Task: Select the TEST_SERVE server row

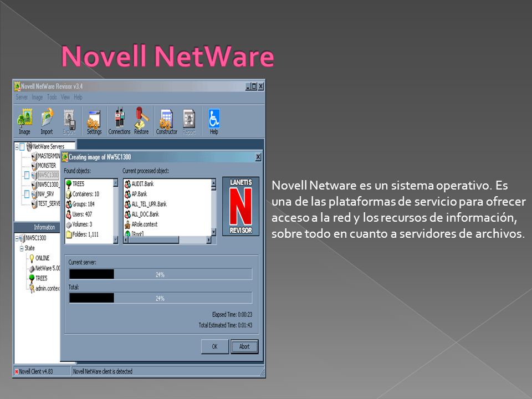Action: (46, 203)
